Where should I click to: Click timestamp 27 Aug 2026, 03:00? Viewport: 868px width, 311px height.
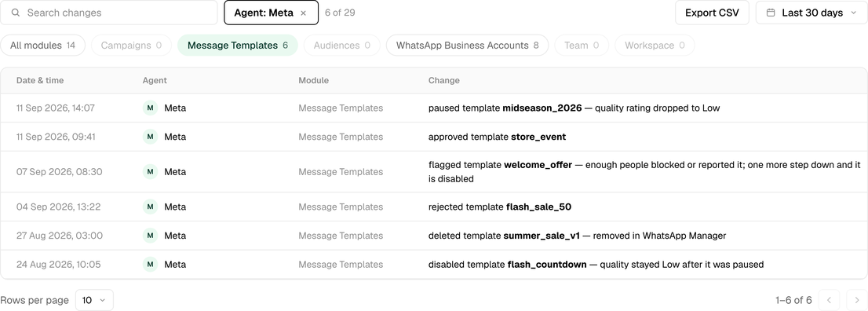tap(59, 236)
